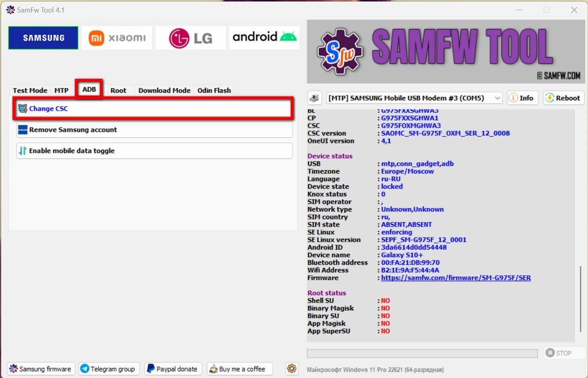The image size is (588, 378).
Task: Click the App SuperSU NO status
Action: [386, 331]
